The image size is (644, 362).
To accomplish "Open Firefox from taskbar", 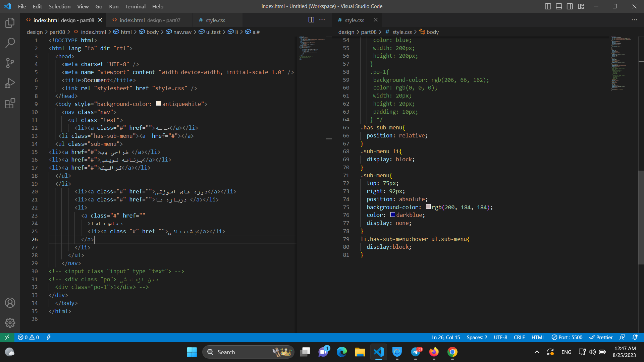I will [434, 352].
